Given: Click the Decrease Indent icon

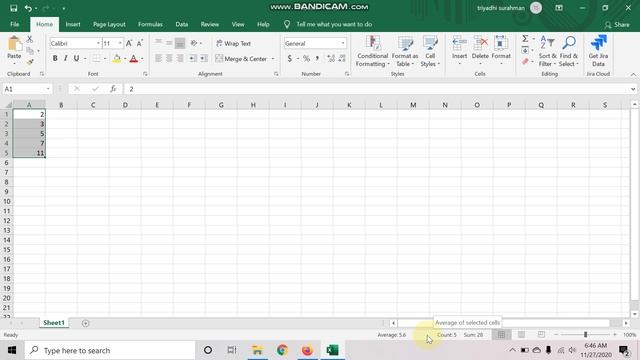Looking at the screenshot, I should (192, 59).
